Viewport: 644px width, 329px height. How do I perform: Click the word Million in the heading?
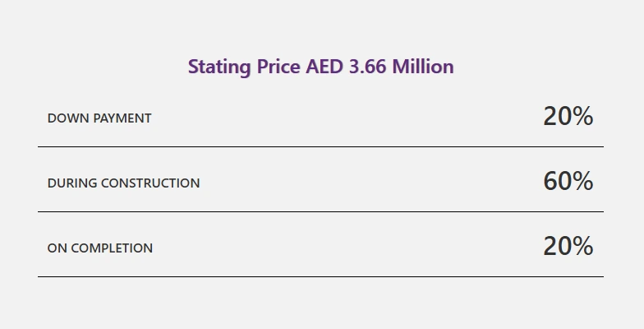coord(423,67)
